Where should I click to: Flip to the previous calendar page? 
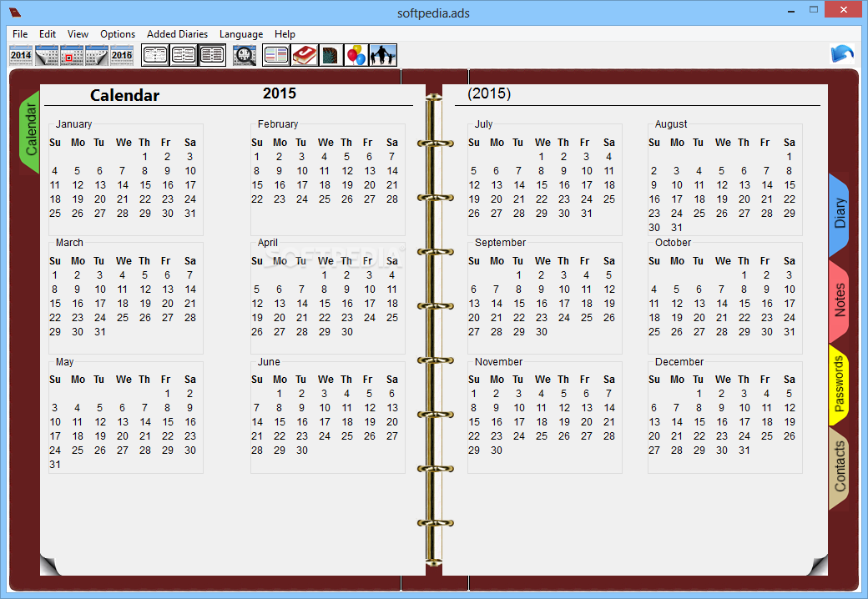pos(47,55)
